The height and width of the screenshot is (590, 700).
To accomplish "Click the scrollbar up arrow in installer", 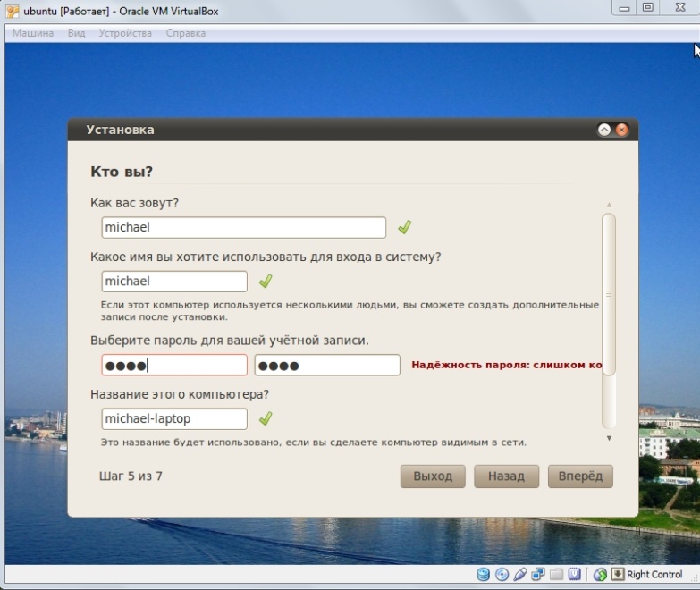I will [x=609, y=205].
